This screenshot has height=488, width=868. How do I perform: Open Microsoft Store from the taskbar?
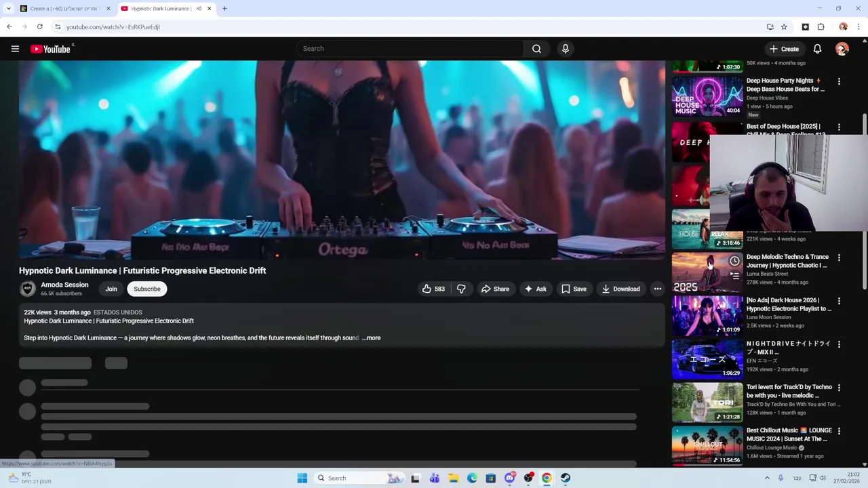tap(491, 478)
